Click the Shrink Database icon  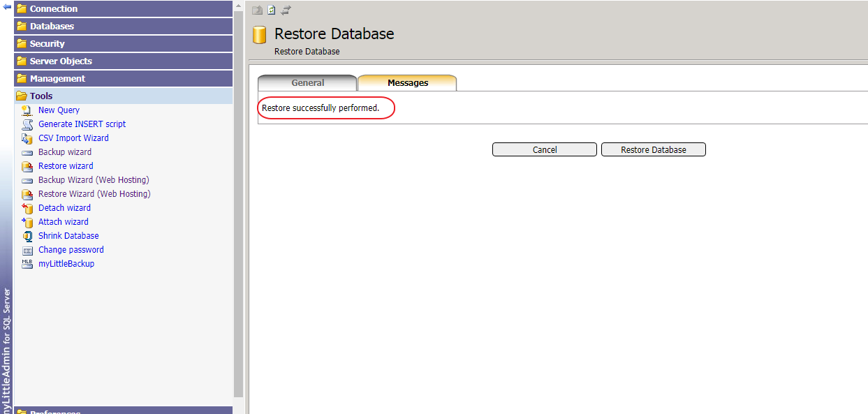point(27,236)
